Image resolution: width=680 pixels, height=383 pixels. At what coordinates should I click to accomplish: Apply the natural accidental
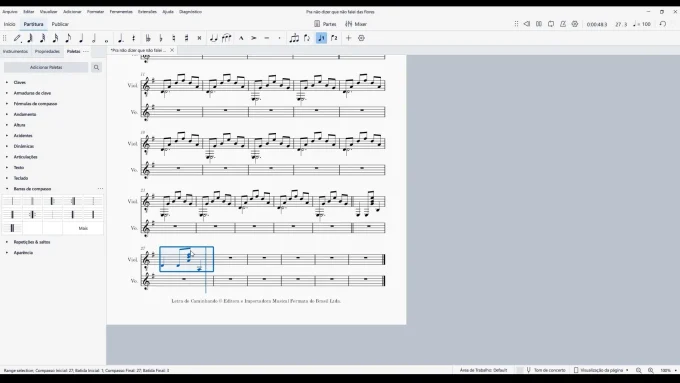point(173,38)
